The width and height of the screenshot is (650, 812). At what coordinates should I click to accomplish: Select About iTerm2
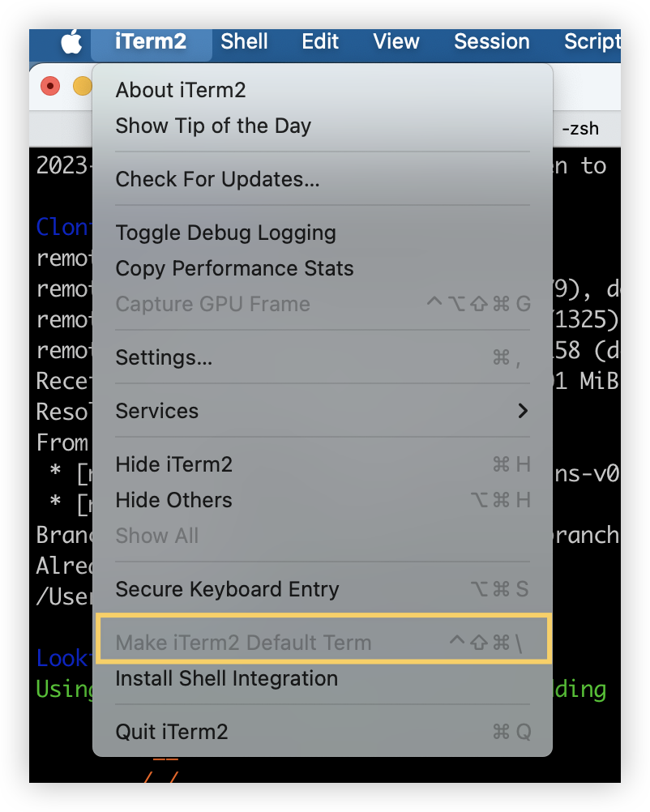tap(181, 90)
